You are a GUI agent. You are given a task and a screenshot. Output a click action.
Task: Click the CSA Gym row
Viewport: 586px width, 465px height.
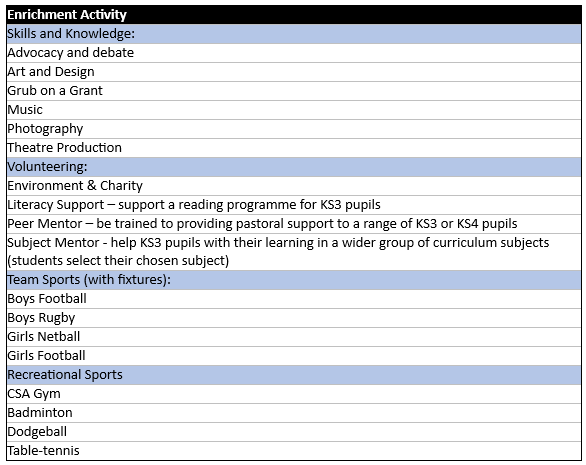tap(294, 394)
